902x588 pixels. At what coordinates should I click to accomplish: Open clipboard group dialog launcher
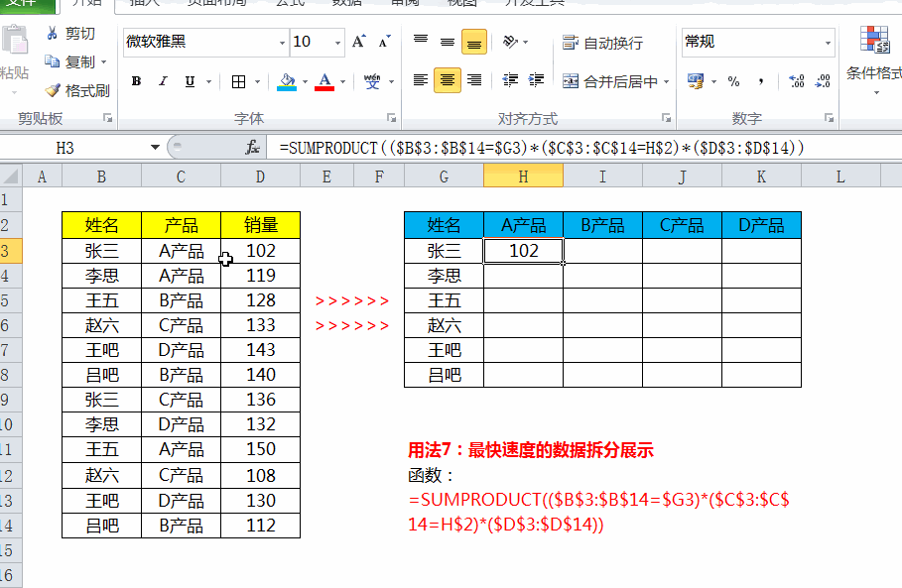pos(107,118)
